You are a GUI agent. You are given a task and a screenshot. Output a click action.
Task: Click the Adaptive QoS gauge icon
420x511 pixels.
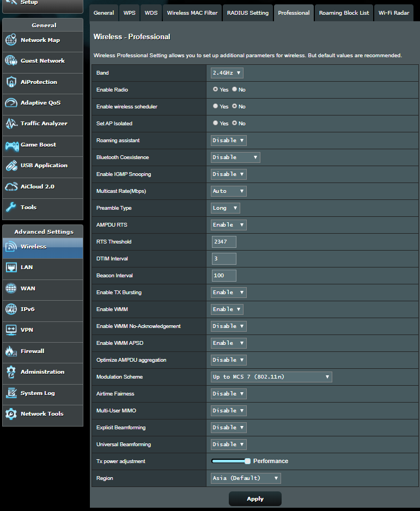click(11, 102)
